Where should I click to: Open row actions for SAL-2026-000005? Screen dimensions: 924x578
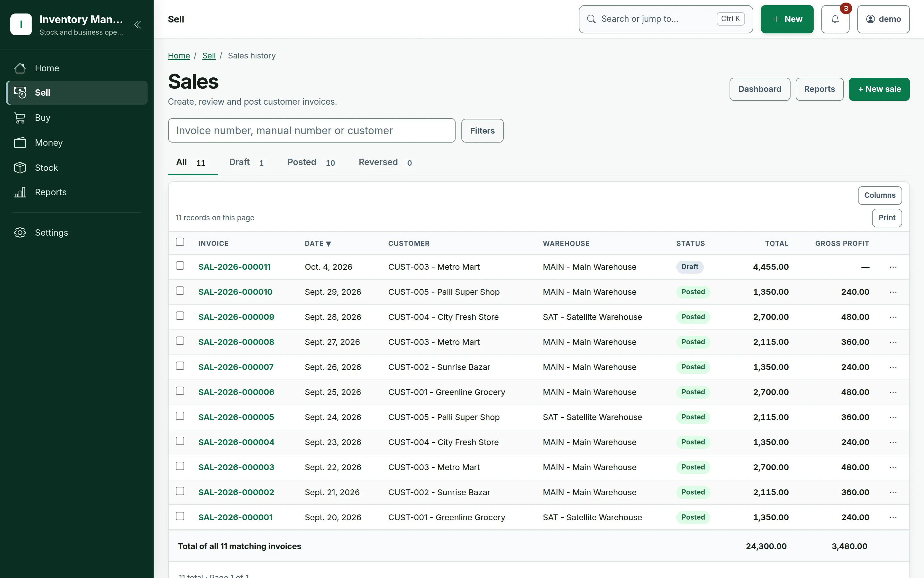(x=893, y=417)
